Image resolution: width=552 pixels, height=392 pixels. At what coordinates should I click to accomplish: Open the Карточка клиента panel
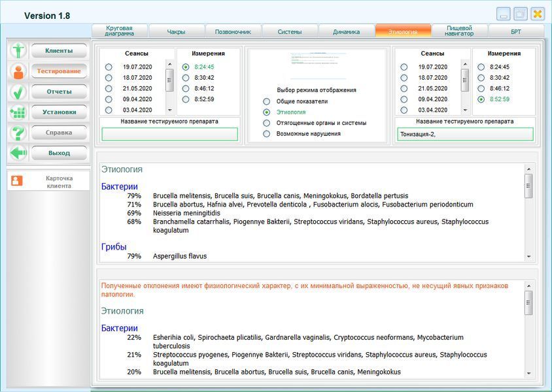point(48,182)
